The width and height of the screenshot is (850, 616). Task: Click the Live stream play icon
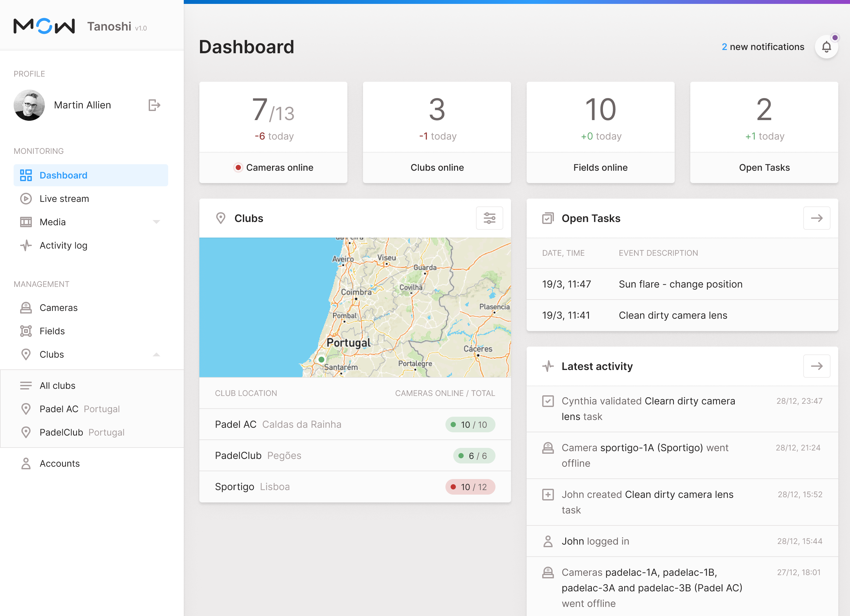pyautogui.click(x=26, y=199)
